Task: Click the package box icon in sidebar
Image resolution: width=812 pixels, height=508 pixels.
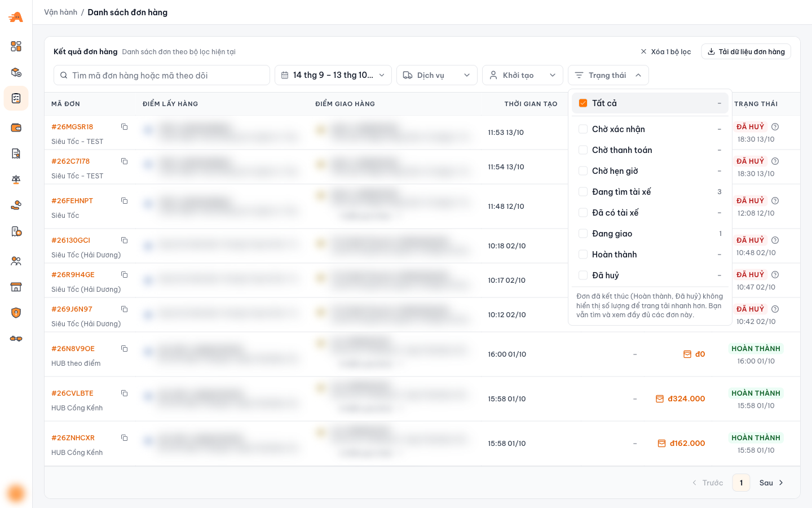Action: point(16,72)
